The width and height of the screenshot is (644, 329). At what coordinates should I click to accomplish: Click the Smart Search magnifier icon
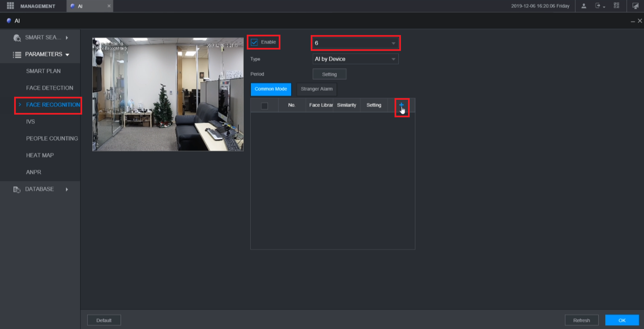click(x=17, y=38)
